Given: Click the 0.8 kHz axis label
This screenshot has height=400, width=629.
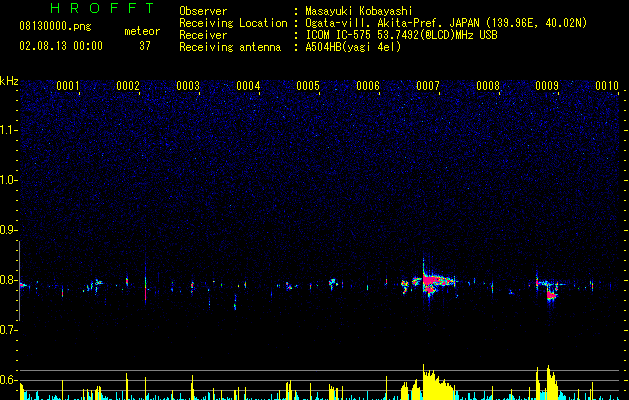Looking at the screenshot, I should [8, 280].
